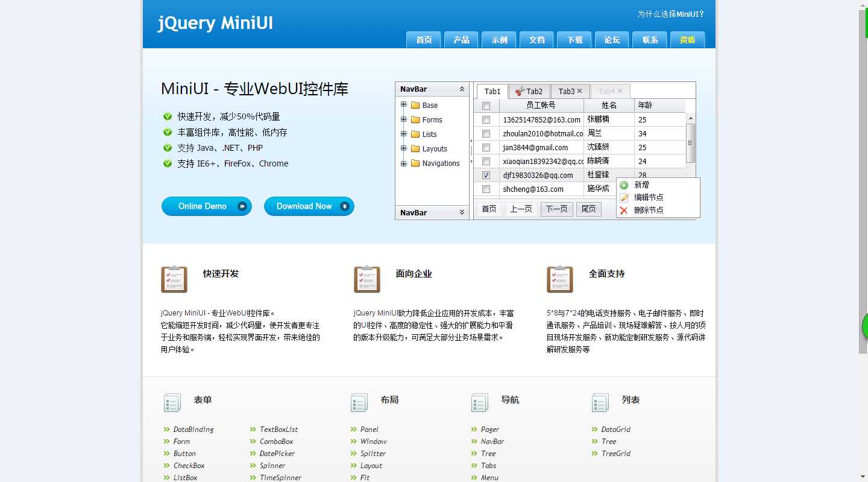Screen dimensions: 868x482
Task: Go to the 示例 navigation tab
Action: click(499, 39)
